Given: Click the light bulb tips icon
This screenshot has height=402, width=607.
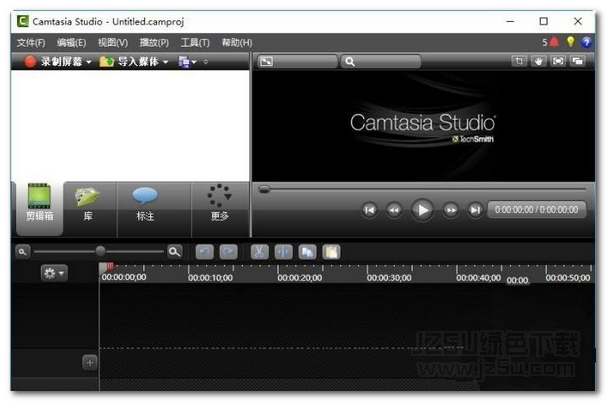Looking at the screenshot, I should tap(571, 42).
